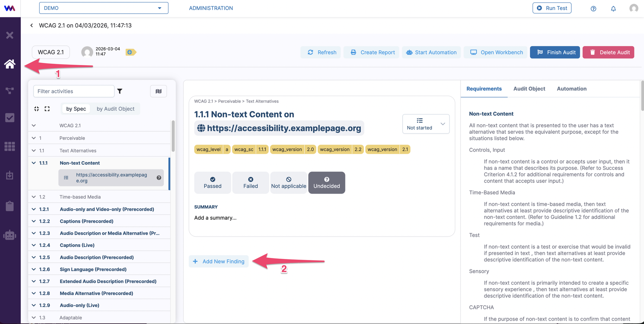This screenshot has width=644, height=324.
Task: Click the Perceivable breadcrumb
Action: (229, 101)
